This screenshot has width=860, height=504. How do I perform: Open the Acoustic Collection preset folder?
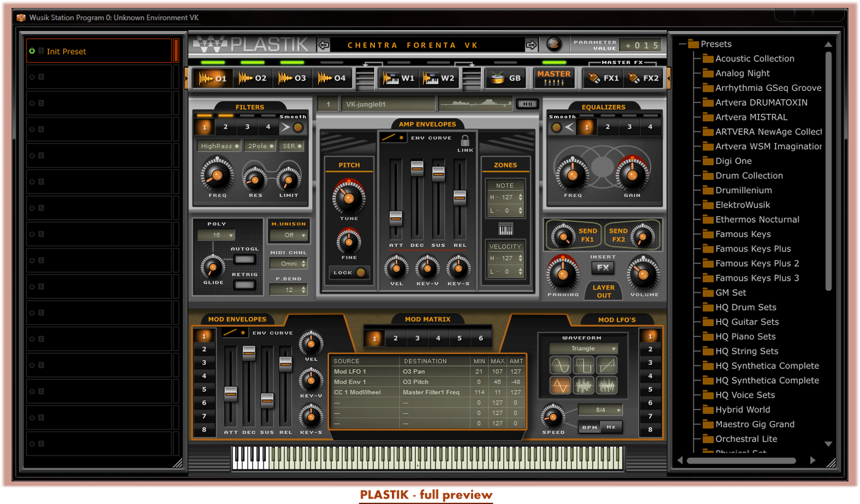click(x=755, y=59)
